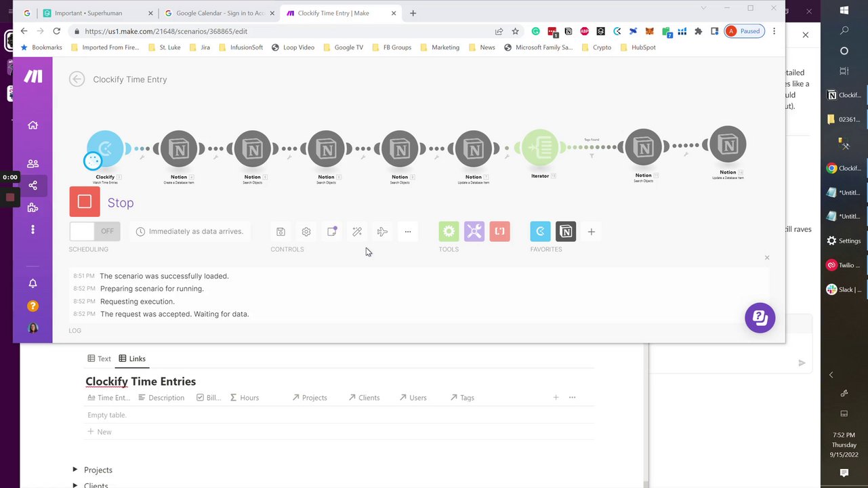Go back using the scenario back arrow
The image size is (868, 488).
point(77,79)
